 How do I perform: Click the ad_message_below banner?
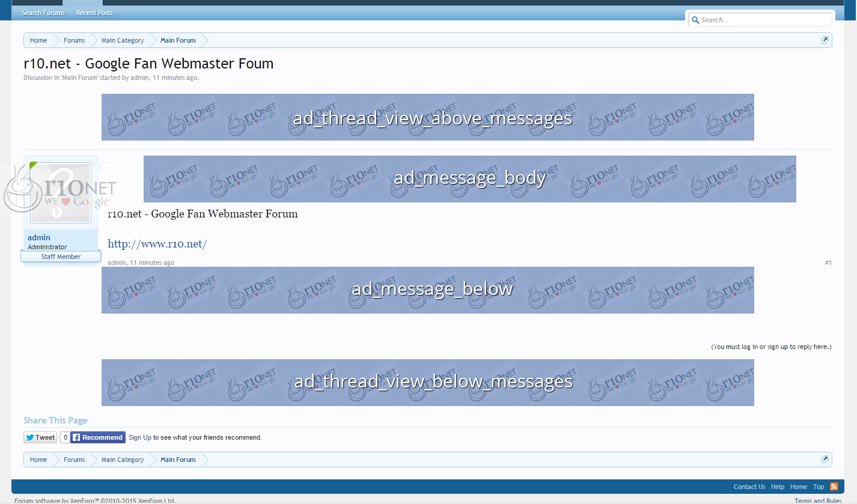click(428, 290)
